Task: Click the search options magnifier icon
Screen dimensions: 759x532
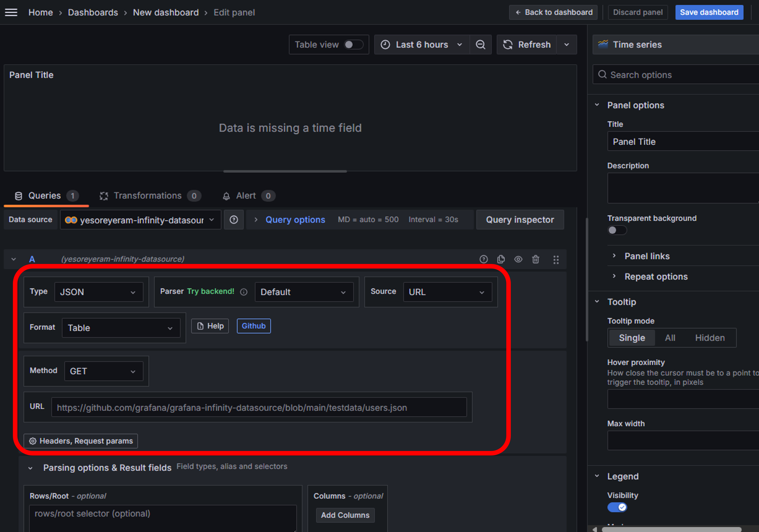Action: [602, 74]
